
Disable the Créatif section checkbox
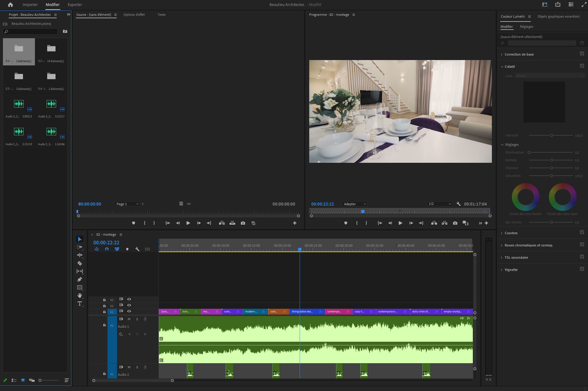pyautogui.click(x=582, y=66)
